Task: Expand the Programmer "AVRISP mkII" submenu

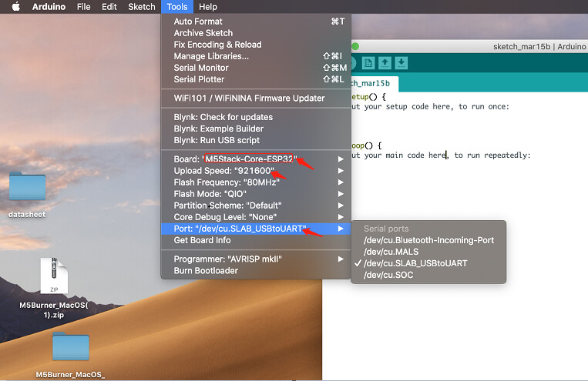Action: [256, 259]
